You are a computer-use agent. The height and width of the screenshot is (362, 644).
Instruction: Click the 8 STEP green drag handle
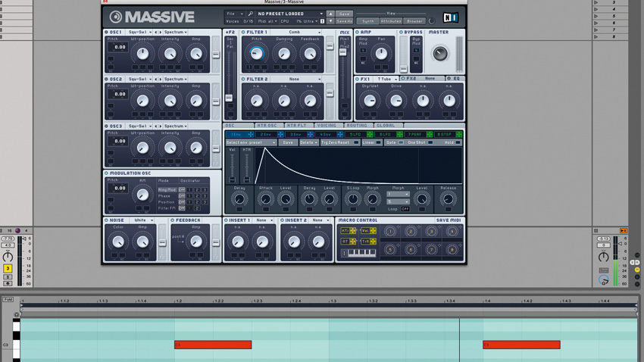click(459, 134)
